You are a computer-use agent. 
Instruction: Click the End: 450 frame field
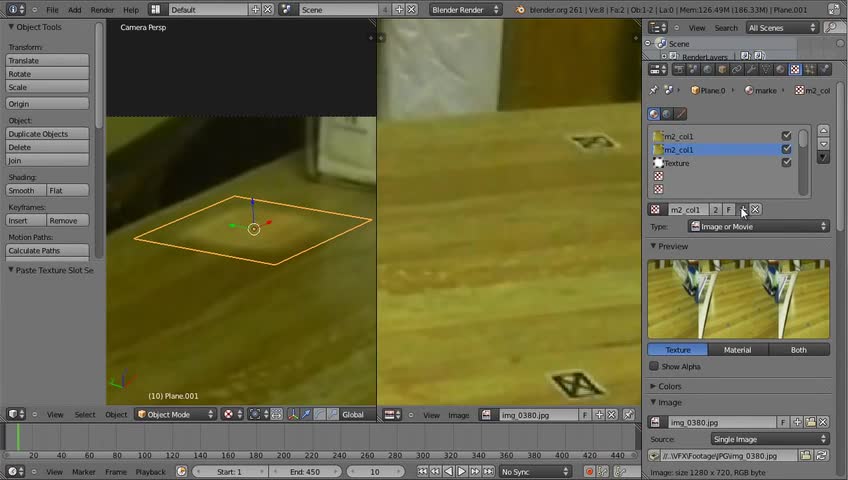coord(305,471)
